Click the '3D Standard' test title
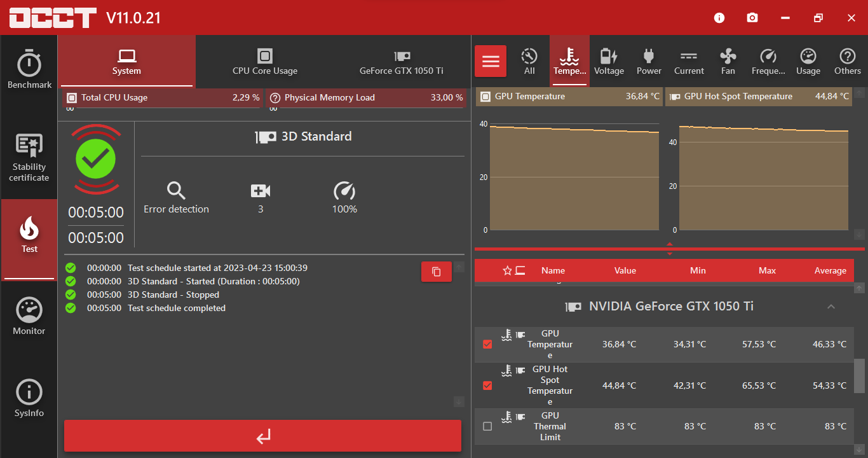The image size is (868, 458). coord(316,136)
